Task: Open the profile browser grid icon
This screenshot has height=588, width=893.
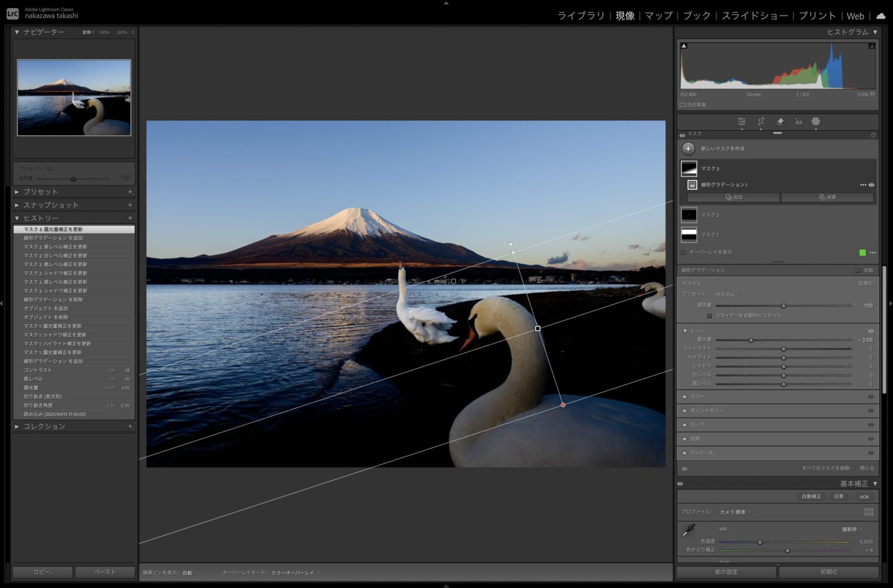Action: (869, 512)
